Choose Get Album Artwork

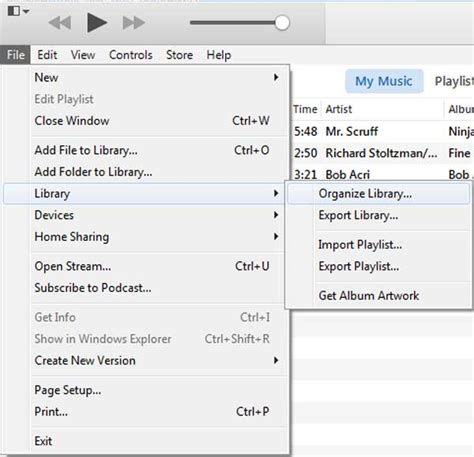pos(378,296)
